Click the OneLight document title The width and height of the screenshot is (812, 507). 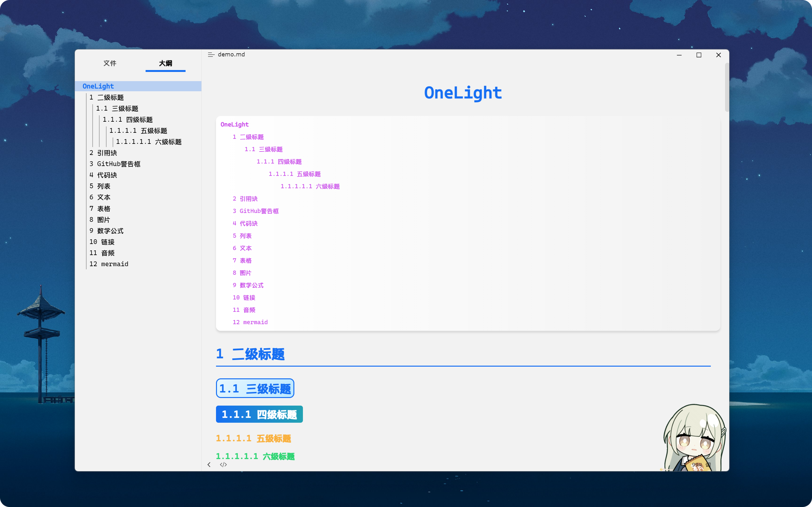coord(463,93)
